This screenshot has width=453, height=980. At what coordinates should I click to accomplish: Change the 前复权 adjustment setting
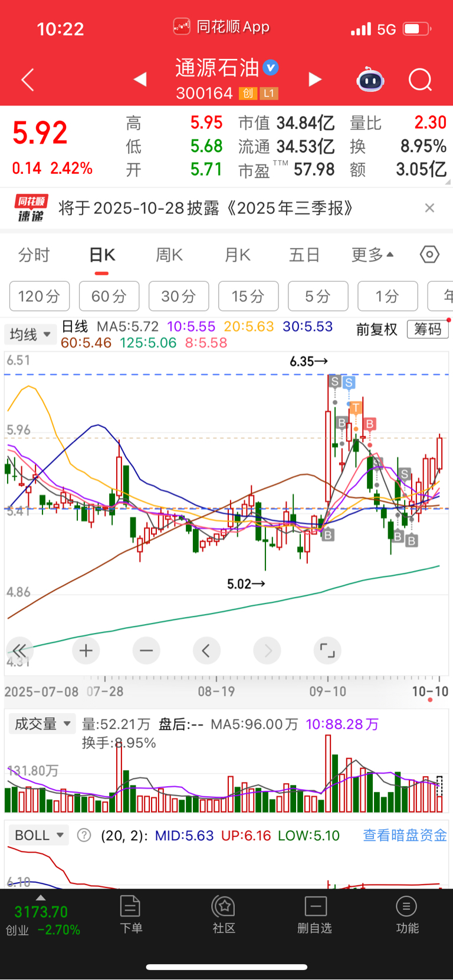376,329
